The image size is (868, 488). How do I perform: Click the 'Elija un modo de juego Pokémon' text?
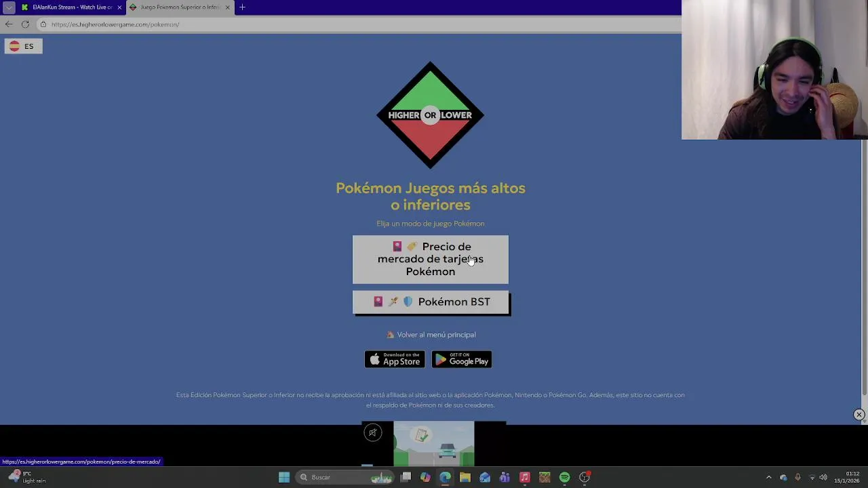[431, 224]
